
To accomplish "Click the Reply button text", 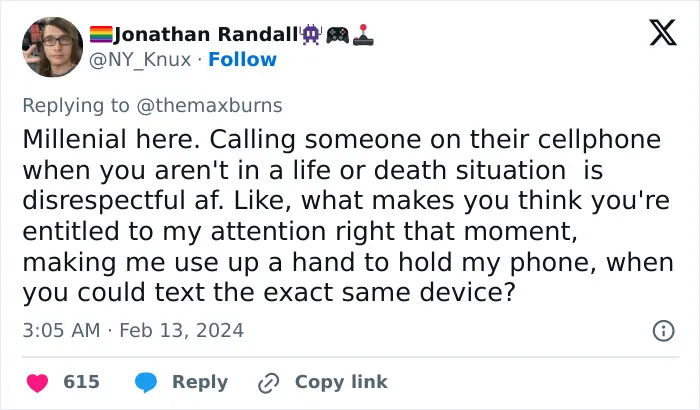I will click(200, 382).
